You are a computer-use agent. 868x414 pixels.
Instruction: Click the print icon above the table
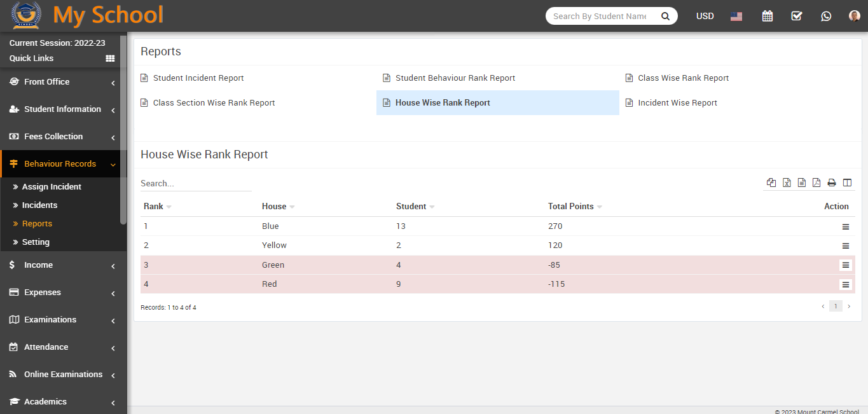point(832,183)
